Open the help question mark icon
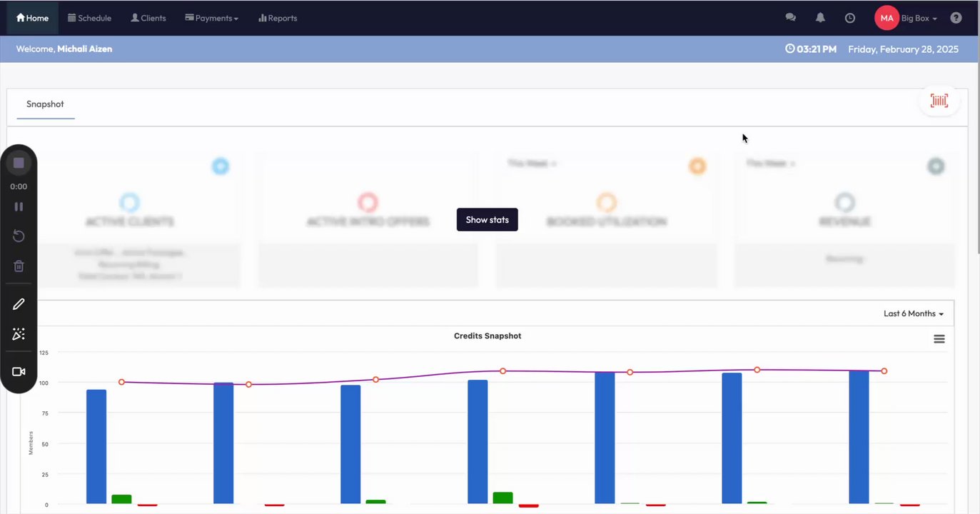The image size is (980, 514). coord(956,18)
